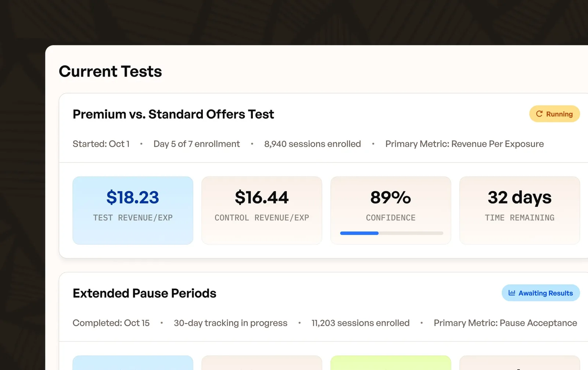Screen dimensions: 588x370
Task: Click the bar chart icon in Awaiting Results
Action: [x=512, y=293]
